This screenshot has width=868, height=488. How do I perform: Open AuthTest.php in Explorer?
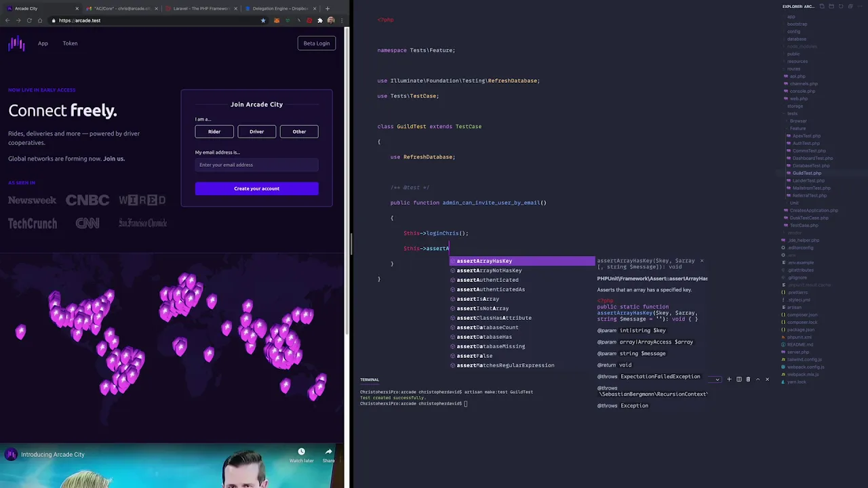coord(806,143)
